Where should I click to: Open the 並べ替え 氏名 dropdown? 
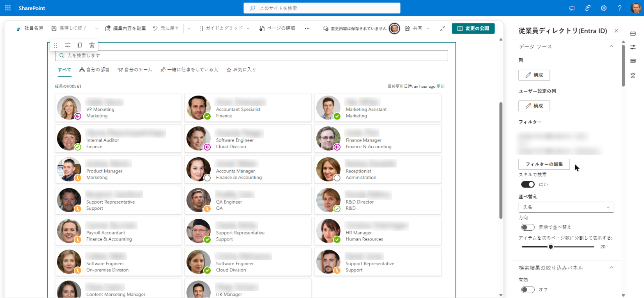point(566,207)
